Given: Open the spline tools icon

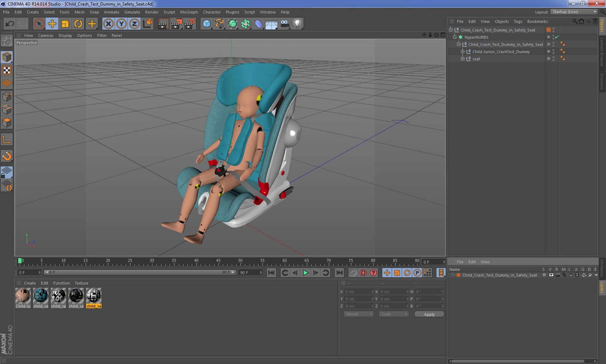Looking at the screenshot, I should [220, 24].
